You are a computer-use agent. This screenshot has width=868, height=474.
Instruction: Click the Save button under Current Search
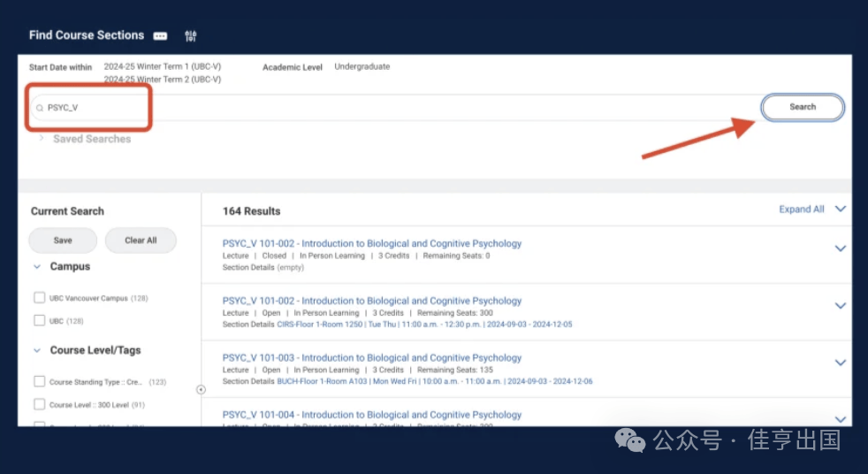coord(63,241)
